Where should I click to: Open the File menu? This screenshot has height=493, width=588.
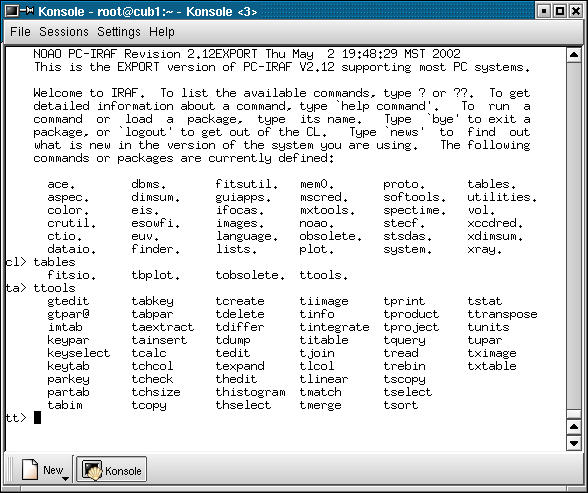(20, 32)
